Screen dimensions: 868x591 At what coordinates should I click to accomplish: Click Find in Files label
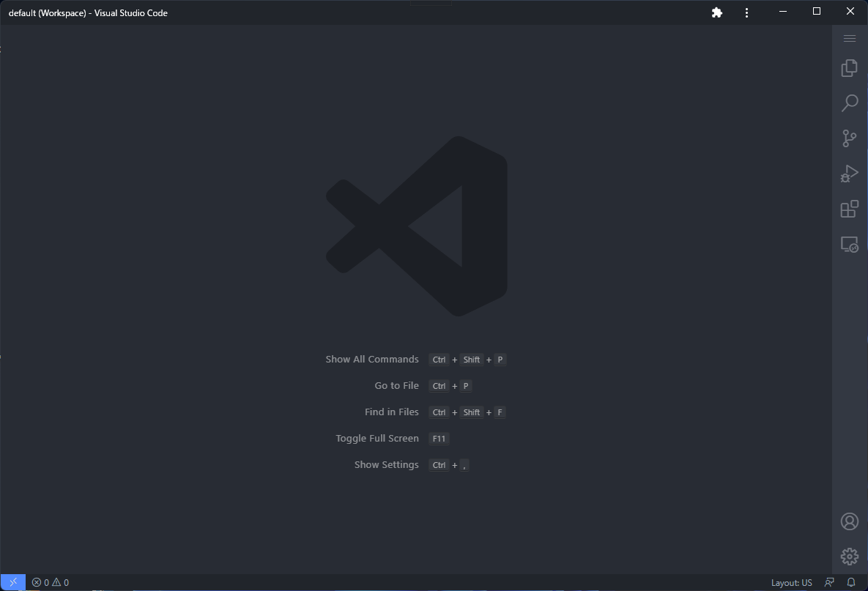391,412
